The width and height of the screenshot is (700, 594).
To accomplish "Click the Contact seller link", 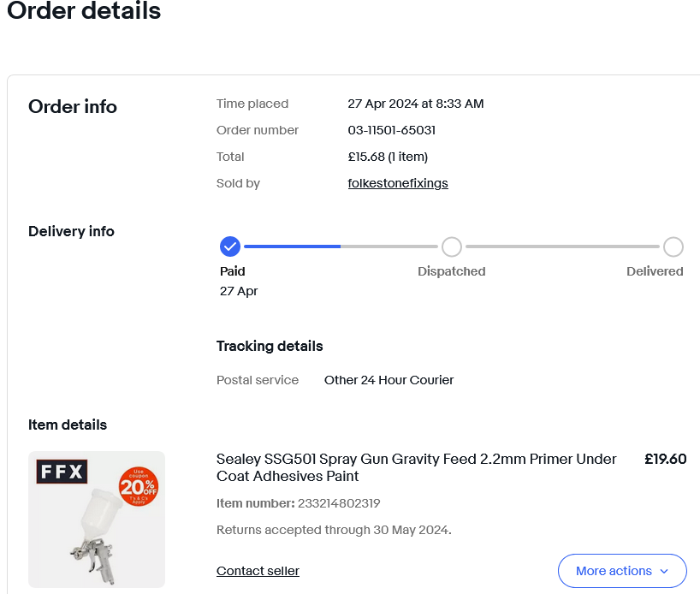I will tap(258, 571).
